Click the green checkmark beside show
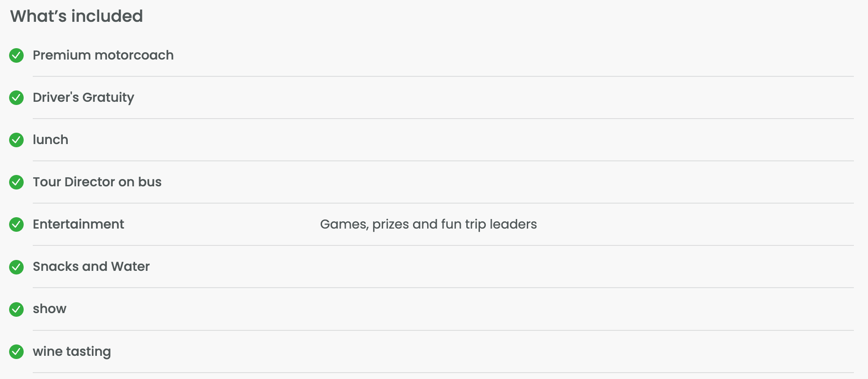This screenshot has width=868, height=379. (16, 309)
